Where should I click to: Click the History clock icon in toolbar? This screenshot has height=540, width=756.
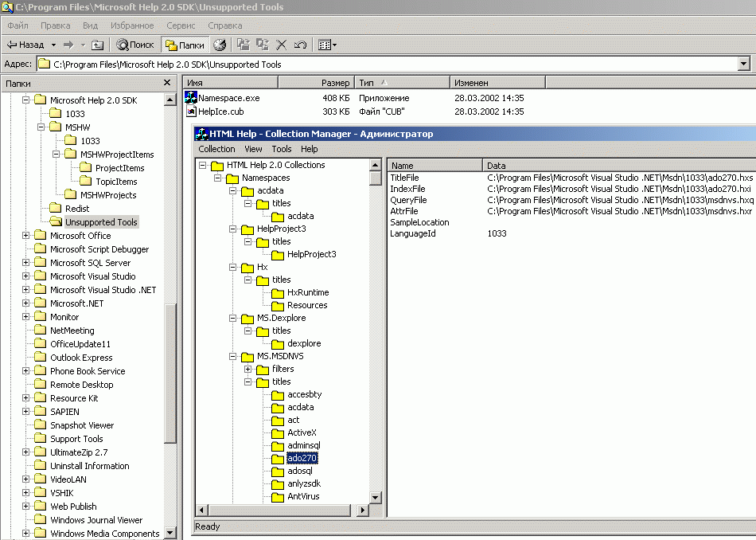click(x=220, y=45)
